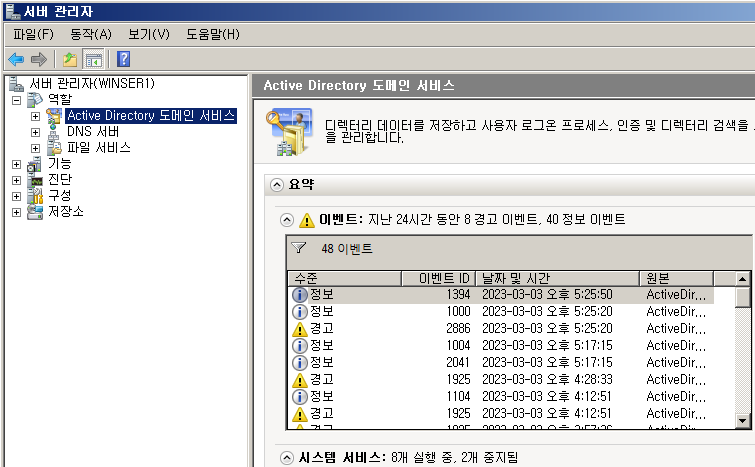Screen dimensions: 755x467
Task: Click the info icon of event 1104
Action: 299,397
